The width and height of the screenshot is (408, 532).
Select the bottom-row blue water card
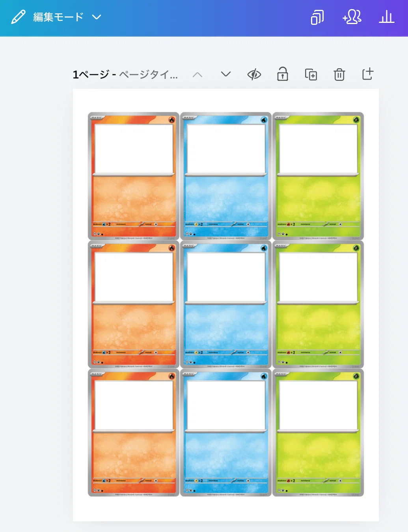[x=226, y=432]
